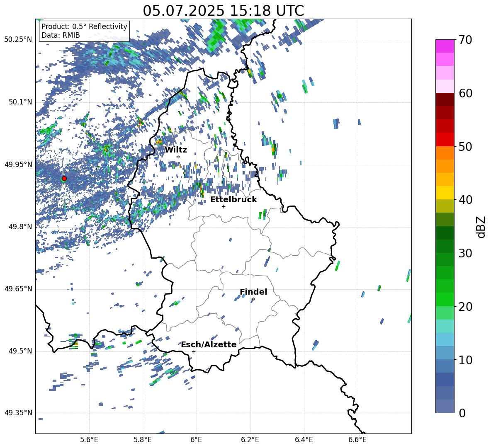Click the Product: 0.5° Reflectivity text
The height and width of the screenshot is (448, 491).
84,26
